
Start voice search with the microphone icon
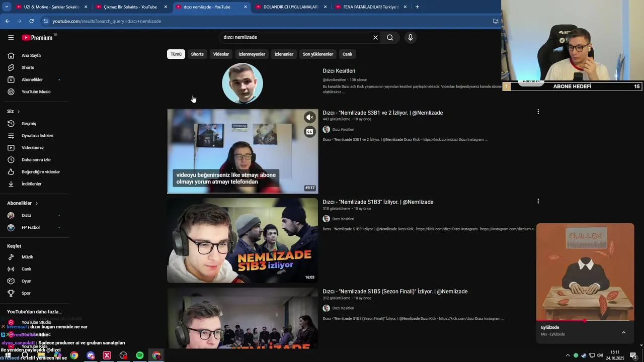click(411, 37)
